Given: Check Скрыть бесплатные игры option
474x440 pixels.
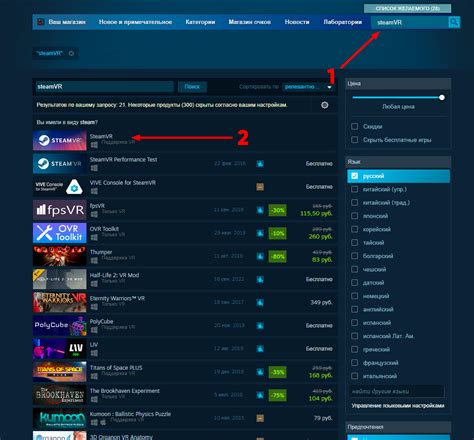Looking at the screenshot, I should 355,140.
